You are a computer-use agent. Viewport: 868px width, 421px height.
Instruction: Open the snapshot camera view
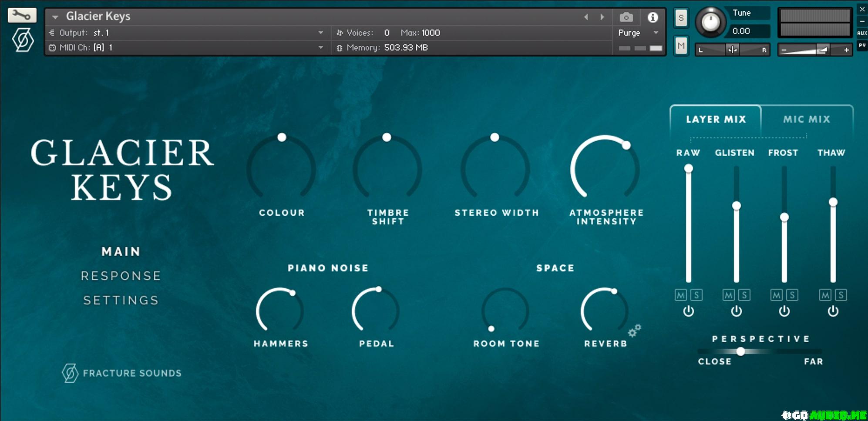[x=626, y=17]
